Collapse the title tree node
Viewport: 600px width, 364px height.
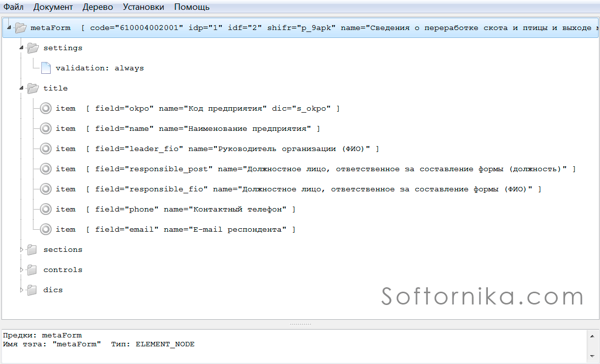[x=21, y=89]
